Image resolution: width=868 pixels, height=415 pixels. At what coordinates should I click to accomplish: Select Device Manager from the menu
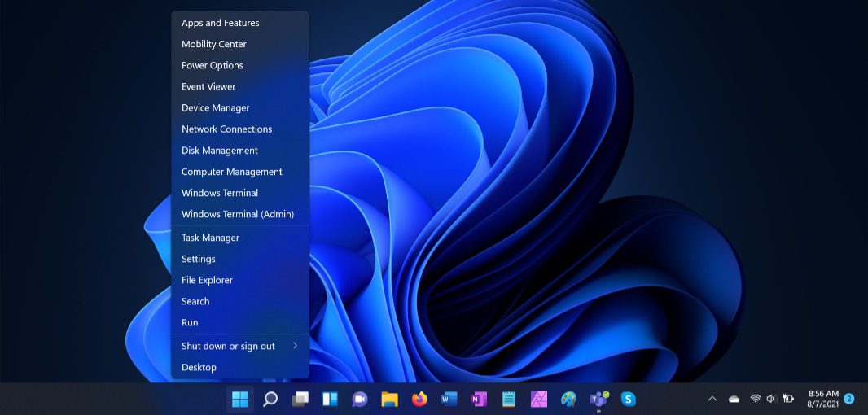coord(216,108)
